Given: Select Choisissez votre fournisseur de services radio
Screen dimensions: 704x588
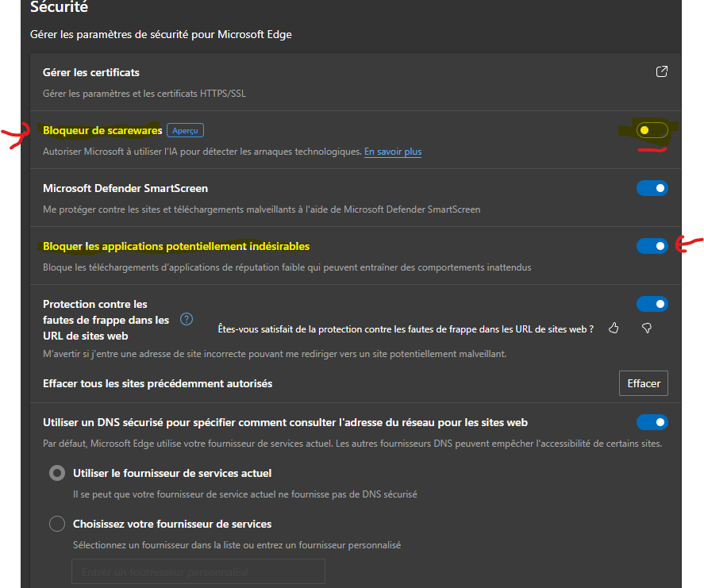Looking at the screenshot, I should coord(57,524).
